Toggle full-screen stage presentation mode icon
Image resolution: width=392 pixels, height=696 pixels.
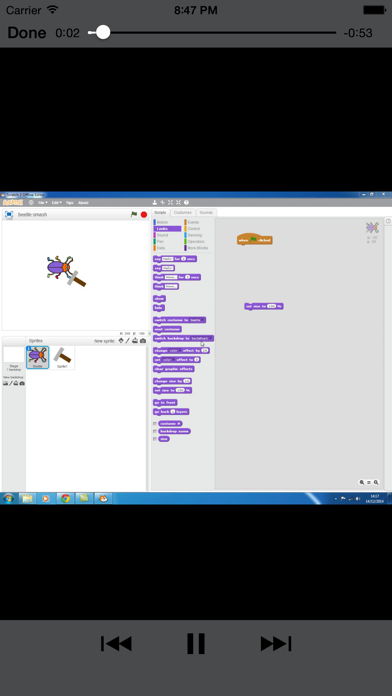tap(8, 214)
